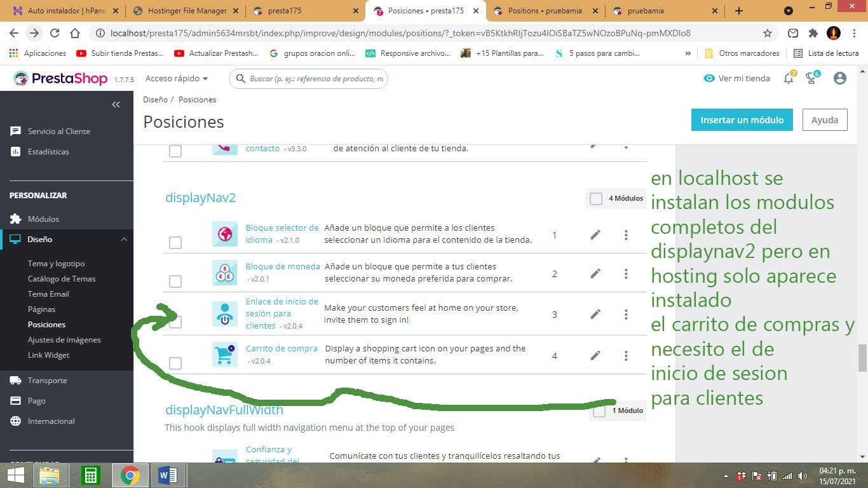Click the Diseño breadcrumb link
The image size is (868, 488).
tap(155, 100)
